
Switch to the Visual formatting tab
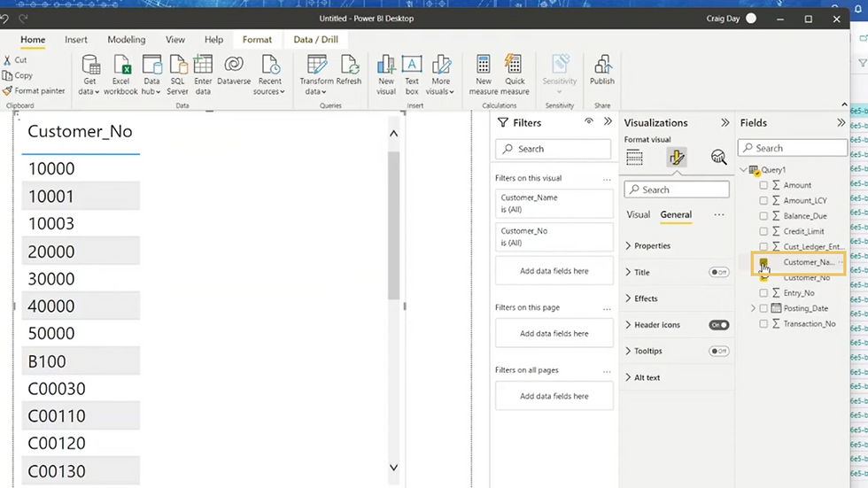tap(639, 214)
